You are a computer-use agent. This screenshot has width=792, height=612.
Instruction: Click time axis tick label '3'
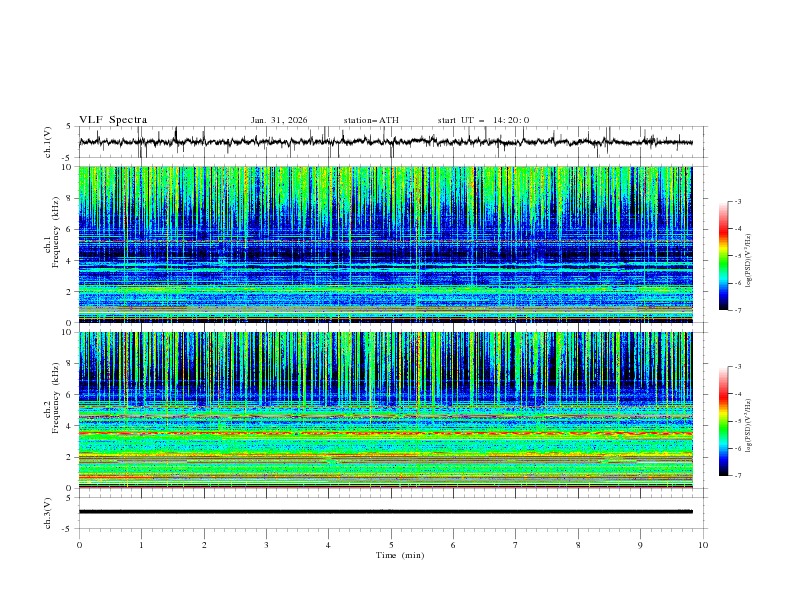tap(266, 545)
